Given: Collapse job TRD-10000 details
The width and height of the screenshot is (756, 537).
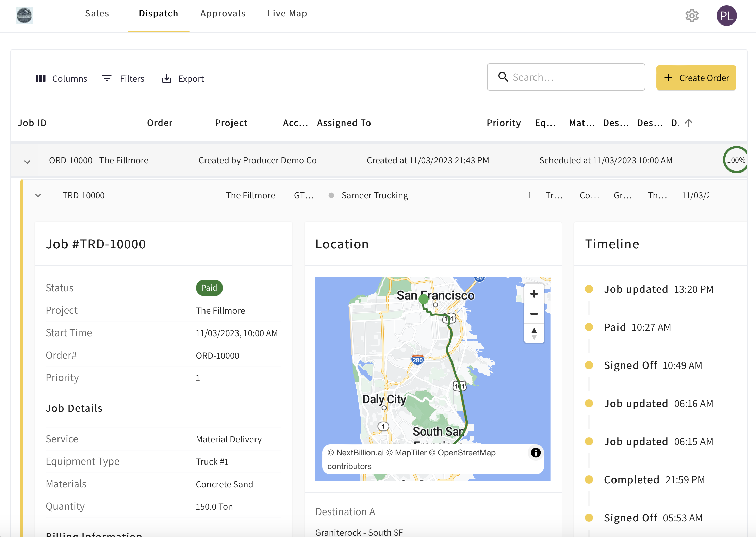Looking at the screenshot, I should pyautogui.click(x=38, y=195).
